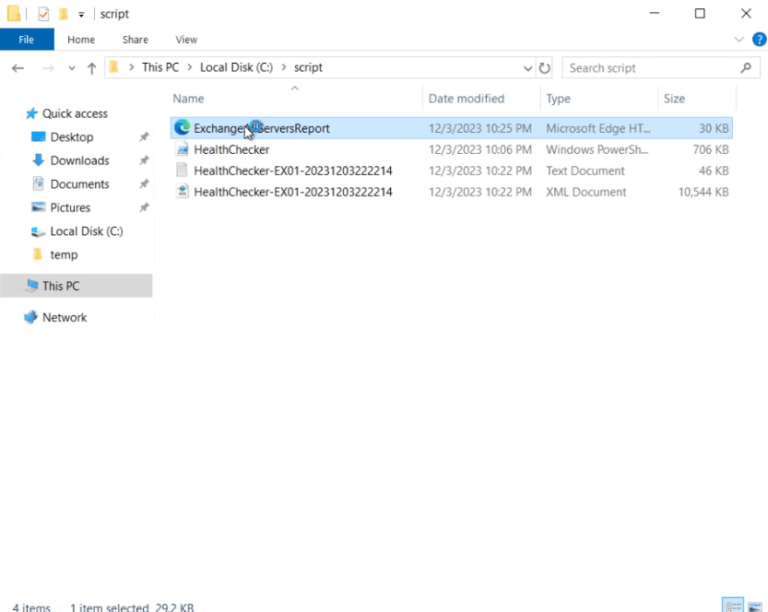Select the HealthChecker PowerShell script icon
The image size is (768, 612).
[182, 149]
